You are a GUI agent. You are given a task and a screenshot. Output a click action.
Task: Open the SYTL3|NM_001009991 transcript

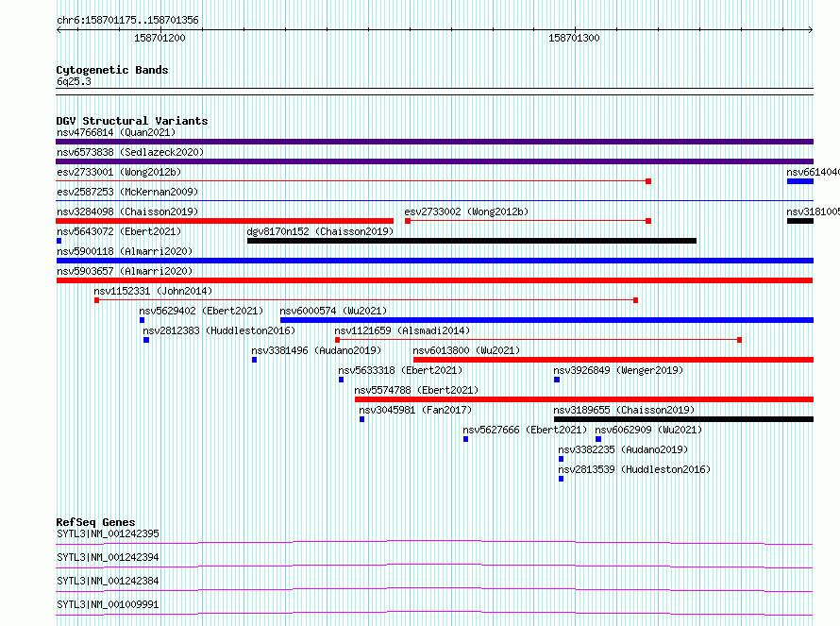coord(434,613)
